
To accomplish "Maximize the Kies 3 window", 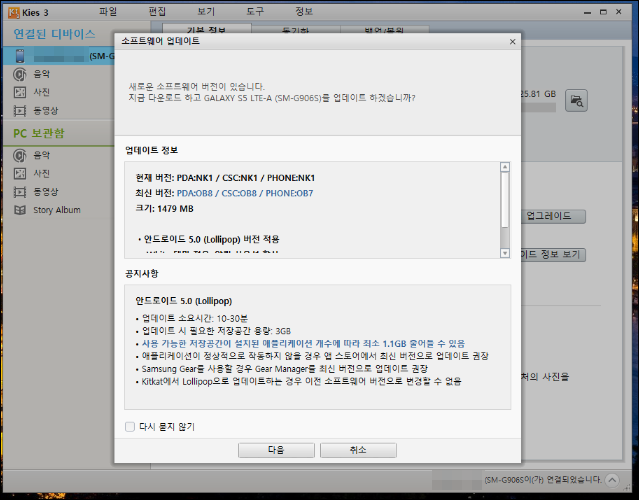I will (603, 12).
